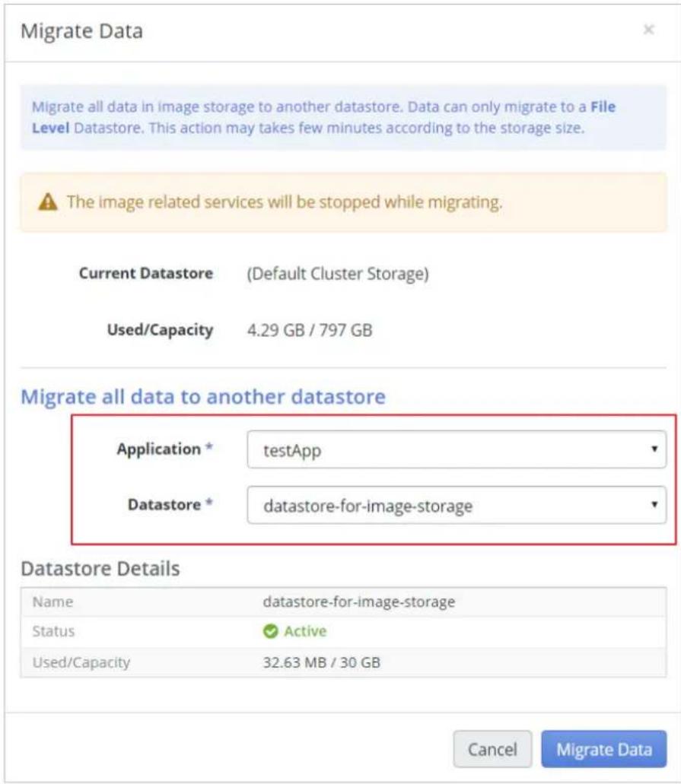
Task: Open the Datastore dropdown selection
Action: coord(457,505)
